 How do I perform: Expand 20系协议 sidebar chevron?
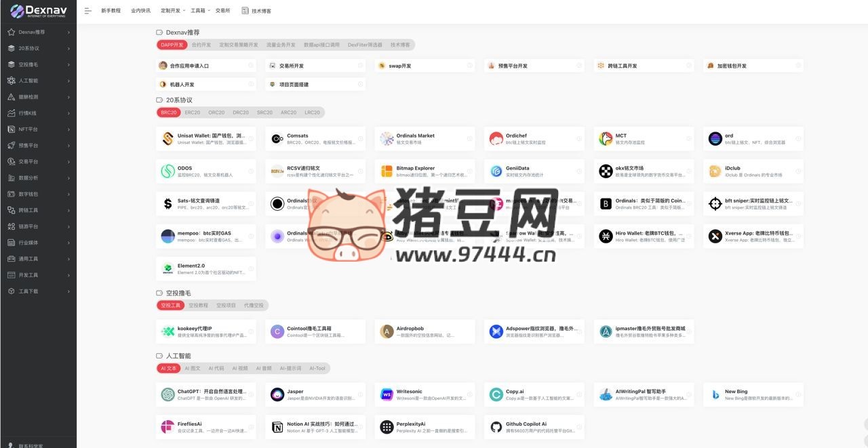tap(68, 48)
